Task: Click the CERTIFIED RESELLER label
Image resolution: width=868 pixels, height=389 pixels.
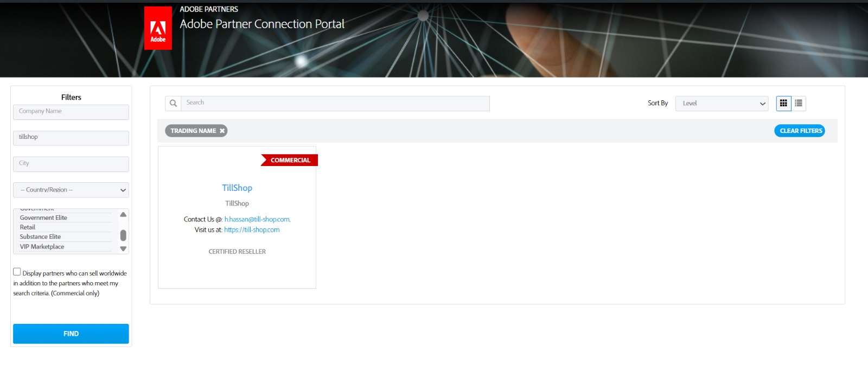Action: point(237,252)
